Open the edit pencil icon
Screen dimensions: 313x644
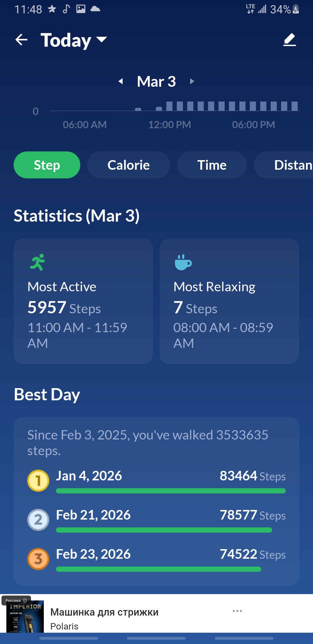click(x=290, y=40)
